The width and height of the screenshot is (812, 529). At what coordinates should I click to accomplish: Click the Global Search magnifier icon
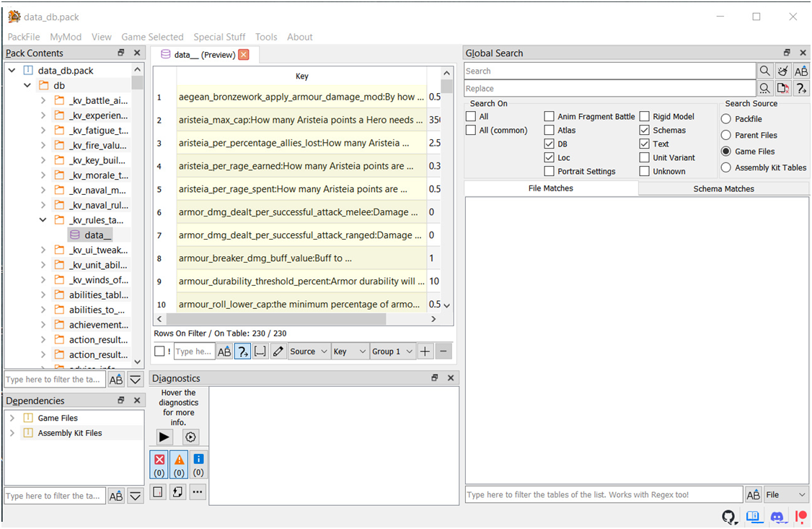click(x=765, y=71)
